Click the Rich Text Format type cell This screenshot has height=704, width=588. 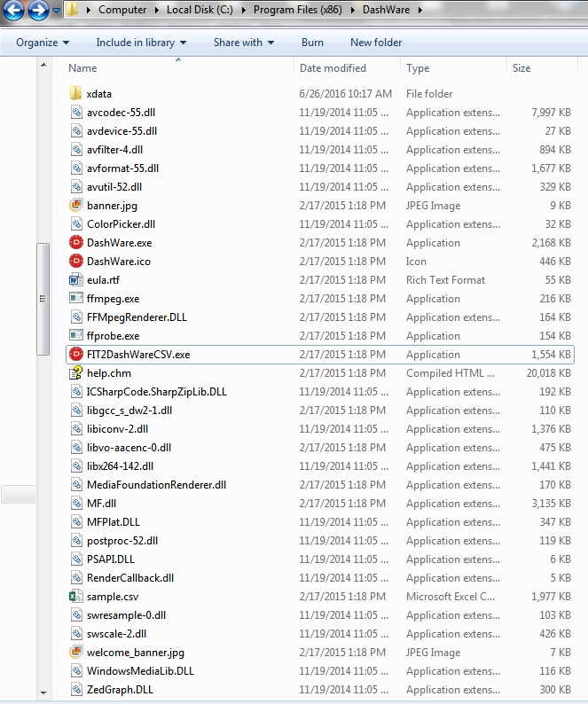(445, 279)
